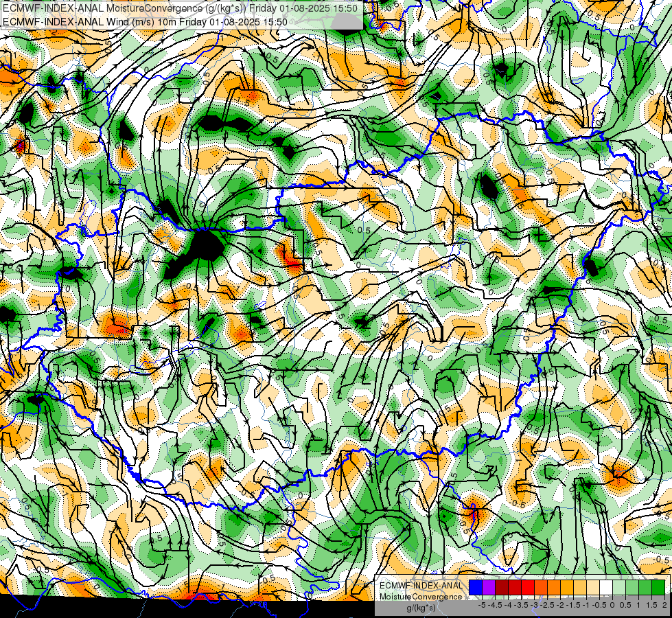Viewport: 672px width, 618px height.
Task: Select the darkest red legend swatch
Action: 502,587
